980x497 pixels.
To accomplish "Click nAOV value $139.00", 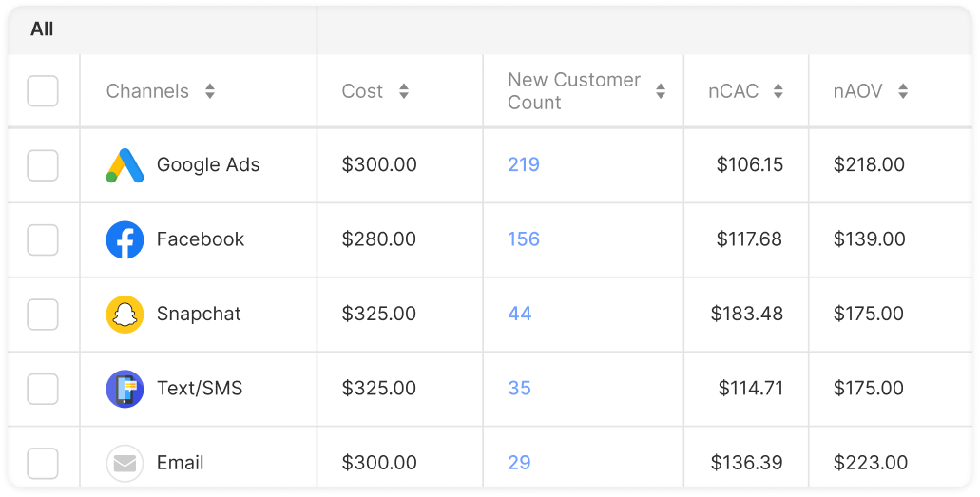I will 870,239.
